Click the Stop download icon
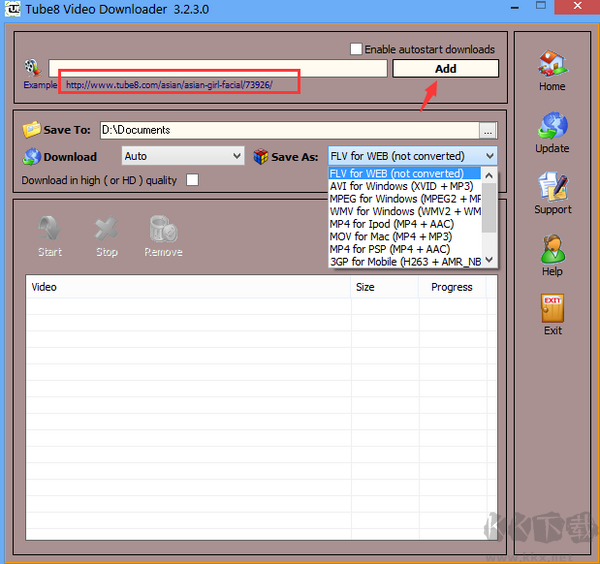Image resolution: width=600 pixels, height=564 pixels. (x=106, y=229)
